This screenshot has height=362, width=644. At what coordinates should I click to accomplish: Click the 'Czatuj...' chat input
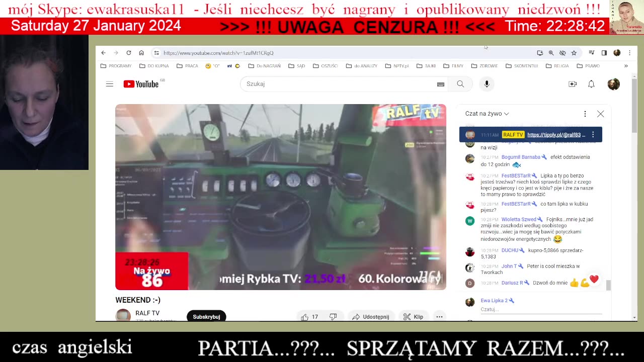541,309
